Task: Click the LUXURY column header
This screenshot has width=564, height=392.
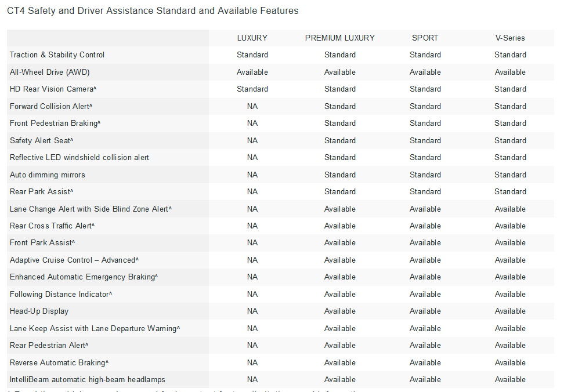Action: (x=252, y=38)
